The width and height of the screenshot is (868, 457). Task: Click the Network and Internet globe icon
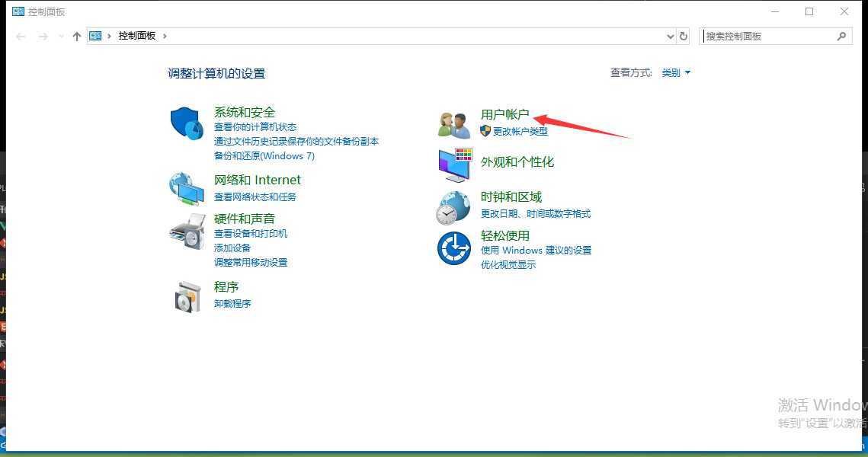pos(187,189)
